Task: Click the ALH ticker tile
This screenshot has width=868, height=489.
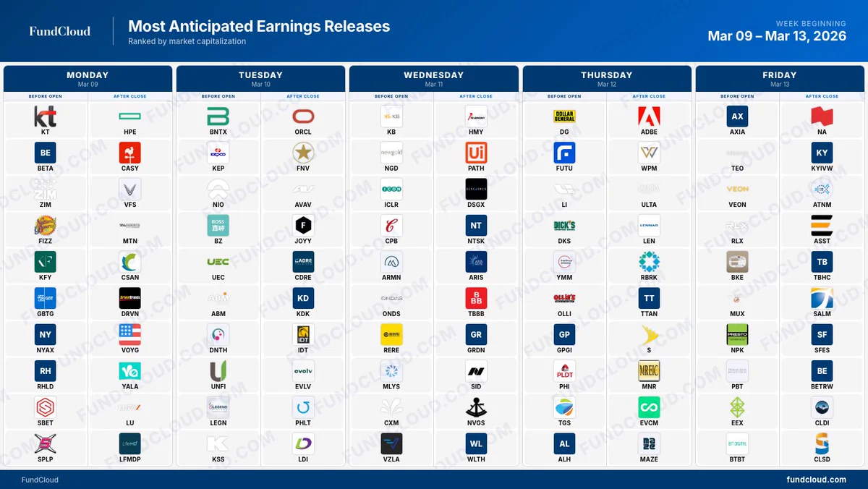Action: [564, 448]
